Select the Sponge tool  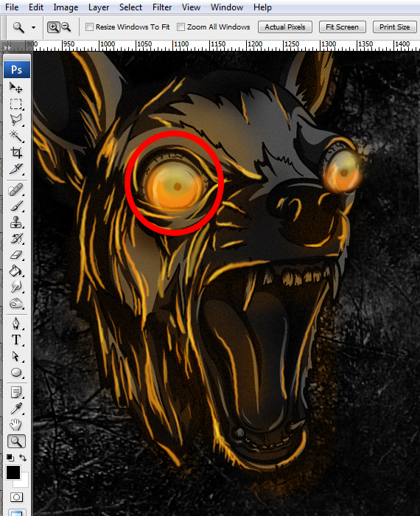coord(15,303)
